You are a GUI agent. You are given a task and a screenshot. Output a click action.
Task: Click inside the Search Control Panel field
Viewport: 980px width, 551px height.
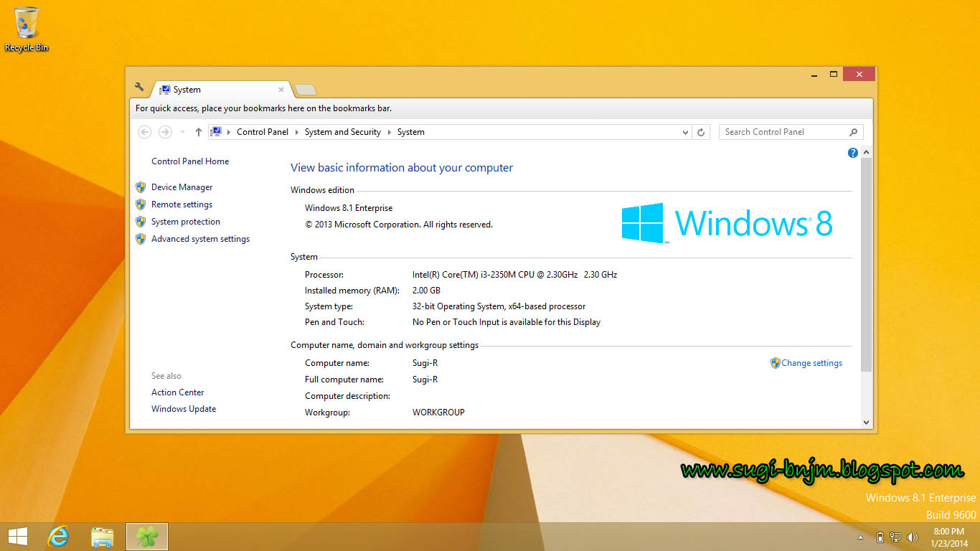(x=782, y=131)
